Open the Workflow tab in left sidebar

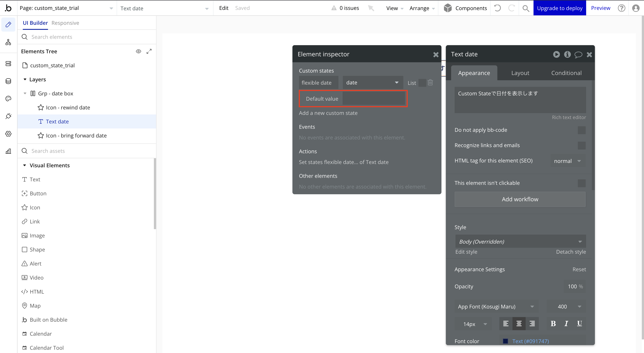8,42
